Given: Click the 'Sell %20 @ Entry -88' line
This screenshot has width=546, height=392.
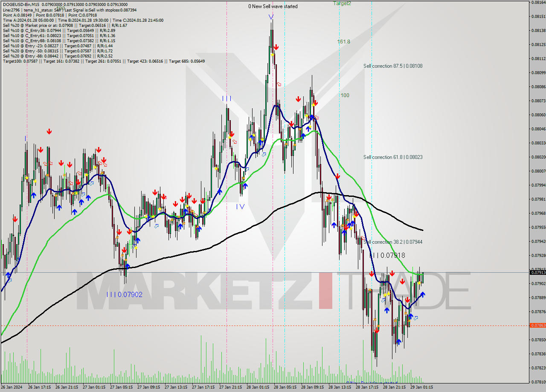Looking at the screenshot, I should click(58, 56).
